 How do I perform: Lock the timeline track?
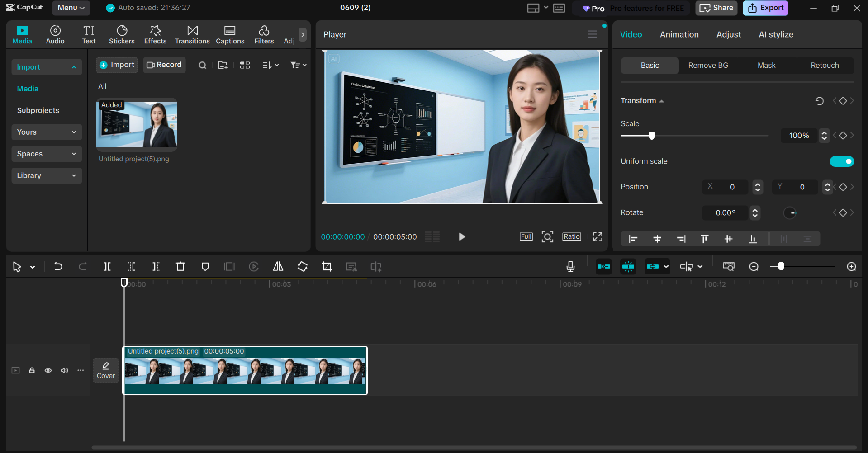[x=32, y=370]
